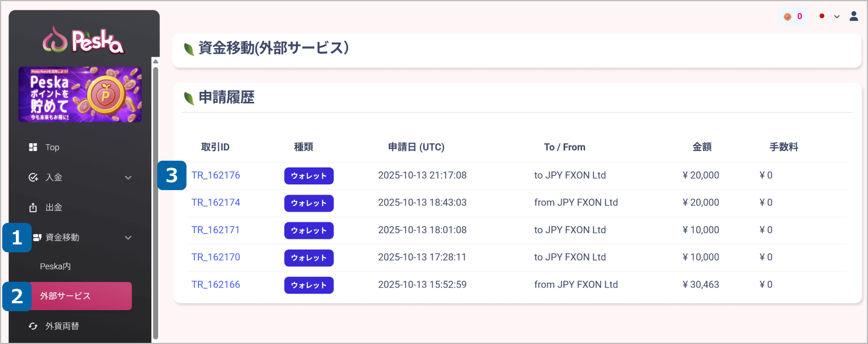
Task: Open the Top dashboard icon
Action: coord(33,147)
